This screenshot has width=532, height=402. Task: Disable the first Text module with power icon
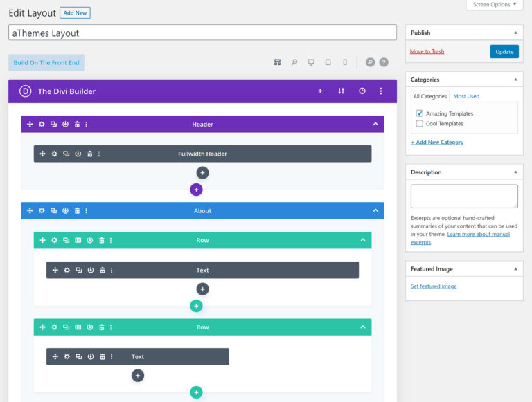pyautogui.click(x=90, y=270)
